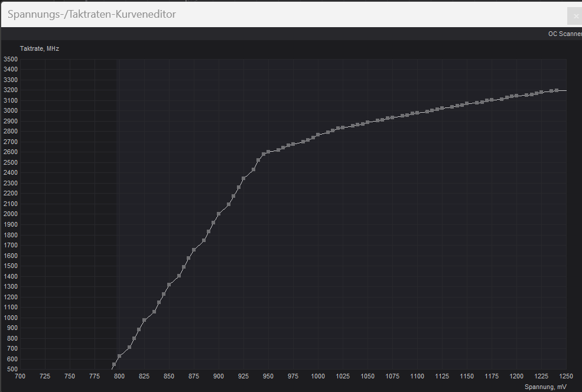Select the curve point at 925 mV
Image resolution: width=582 pixels, height=392 pixels.
click(243, 177)
